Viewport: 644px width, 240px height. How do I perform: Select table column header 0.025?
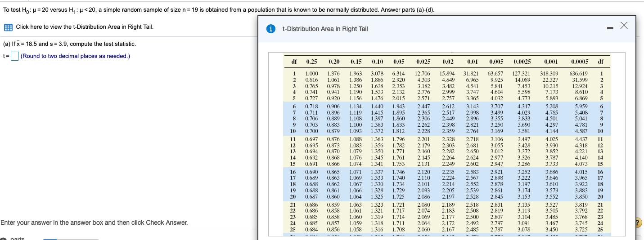(x=423, y=62)
